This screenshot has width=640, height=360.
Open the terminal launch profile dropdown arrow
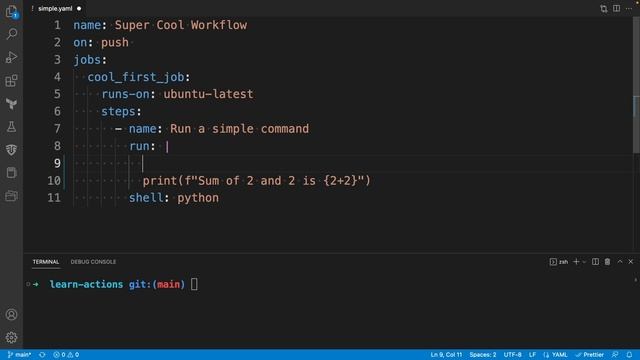click(x=584, y=262)
